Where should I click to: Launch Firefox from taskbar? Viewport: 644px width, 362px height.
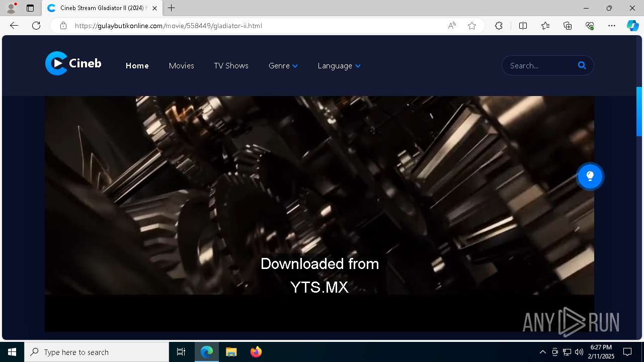tap(256, 352)
